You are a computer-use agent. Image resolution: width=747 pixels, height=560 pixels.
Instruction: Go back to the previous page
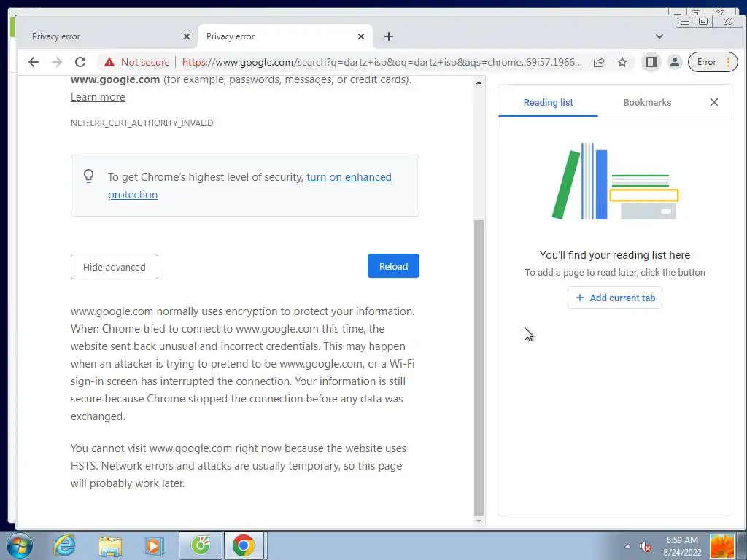tap(34, 62)
